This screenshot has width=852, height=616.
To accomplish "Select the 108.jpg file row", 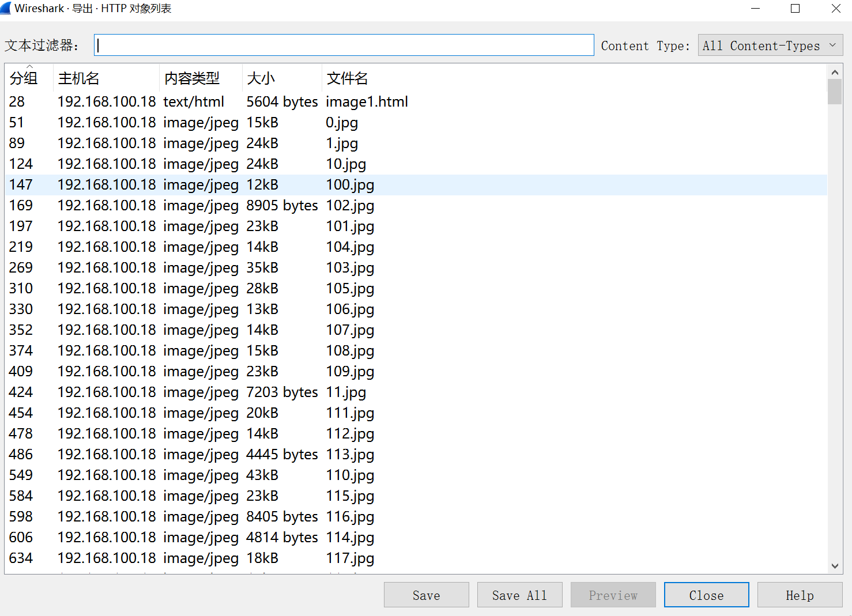I will pyautogui.click(x=416, y=350).
